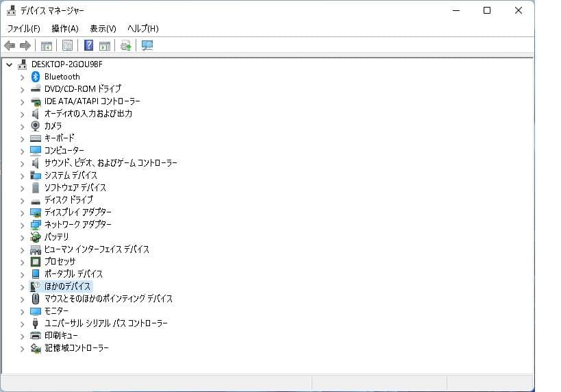Click the action pane toolbar icon
Image resolution: width=561 pixels, height=392 pixels.
point(105,46)
